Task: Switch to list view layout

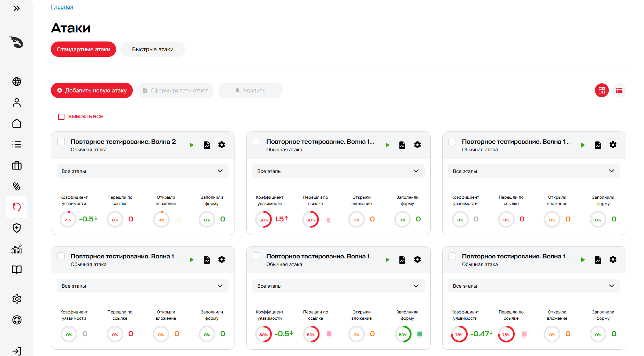Action: [619, 90]
